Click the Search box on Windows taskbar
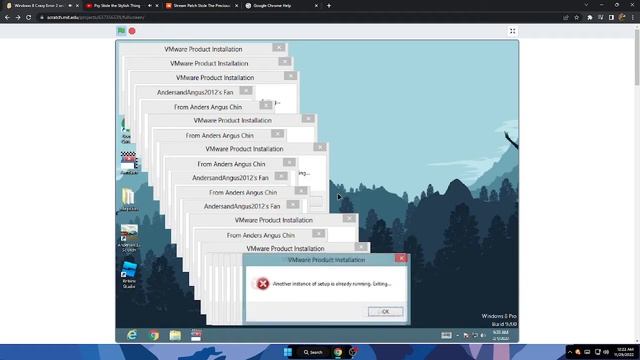This screenshot has height=360, width=640. [x=313, y=352]
